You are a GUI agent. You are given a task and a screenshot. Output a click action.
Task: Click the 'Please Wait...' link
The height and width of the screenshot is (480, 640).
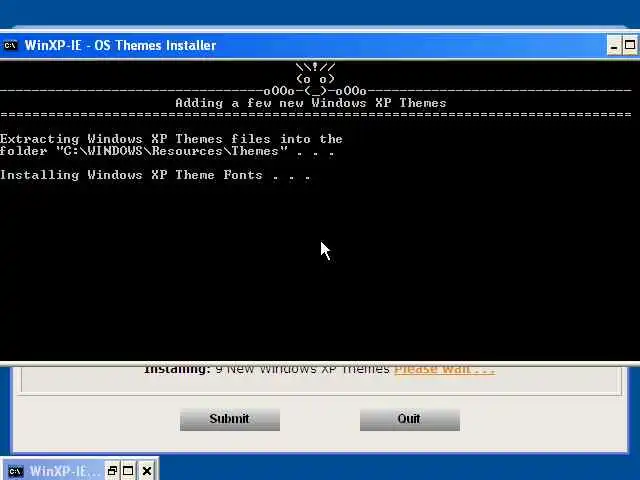click(x=445, y=369)
